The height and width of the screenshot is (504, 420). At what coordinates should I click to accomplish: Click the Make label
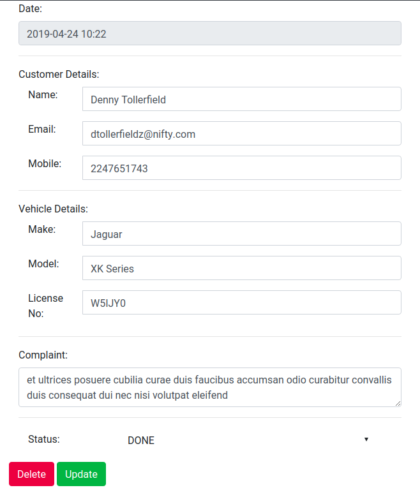(x=42, y=229)
